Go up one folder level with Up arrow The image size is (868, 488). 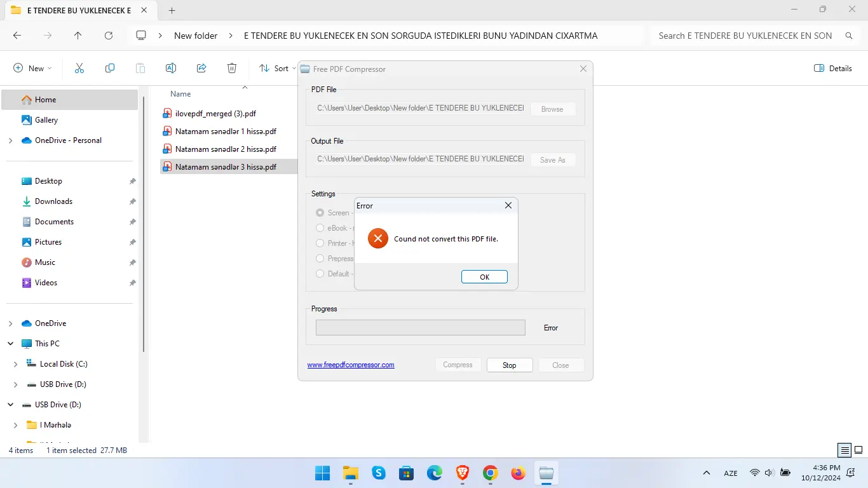(78, 36)
